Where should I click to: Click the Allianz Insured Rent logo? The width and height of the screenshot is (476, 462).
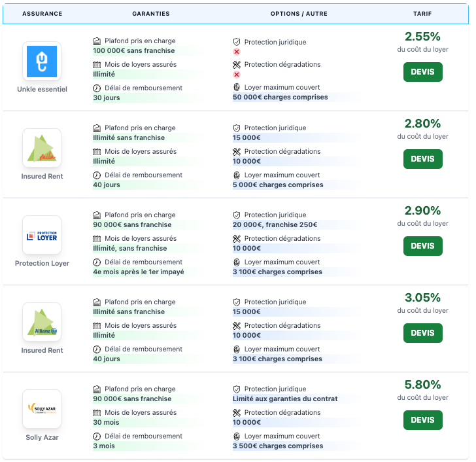(x=42, y=323)
